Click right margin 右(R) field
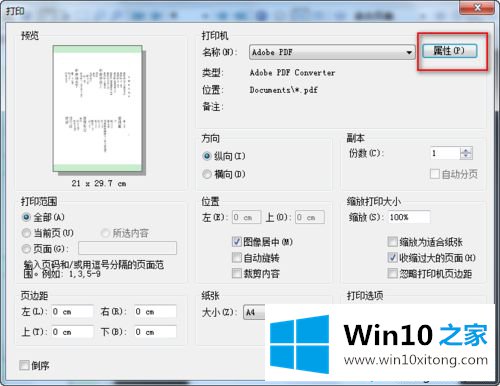 pos(155,312)
